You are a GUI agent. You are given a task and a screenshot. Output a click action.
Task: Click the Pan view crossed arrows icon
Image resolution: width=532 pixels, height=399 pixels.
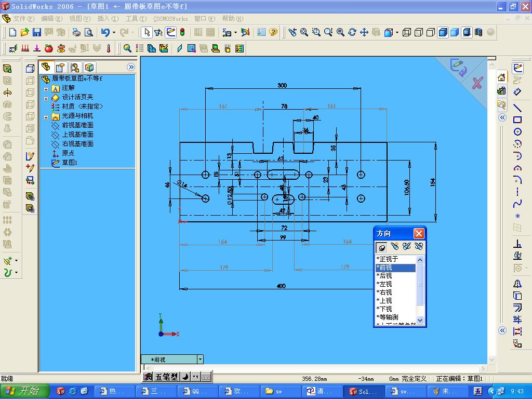coord(364,32)
